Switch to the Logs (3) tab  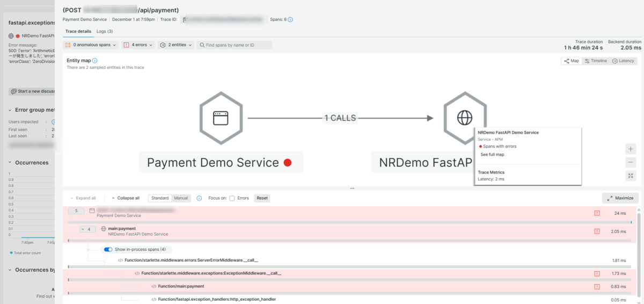coord(105,32)
